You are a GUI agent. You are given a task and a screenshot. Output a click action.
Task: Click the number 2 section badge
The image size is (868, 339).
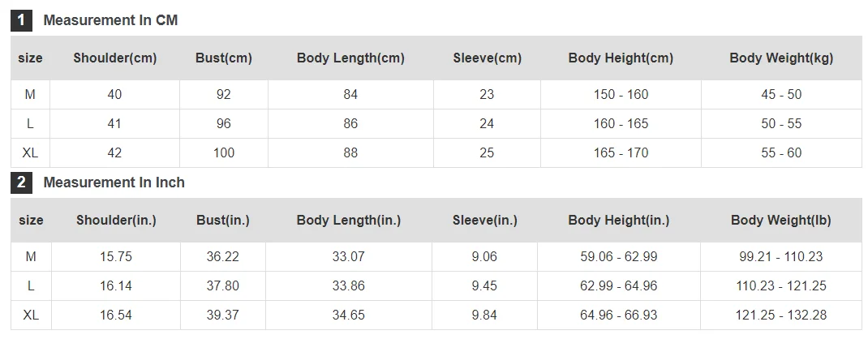22,182
